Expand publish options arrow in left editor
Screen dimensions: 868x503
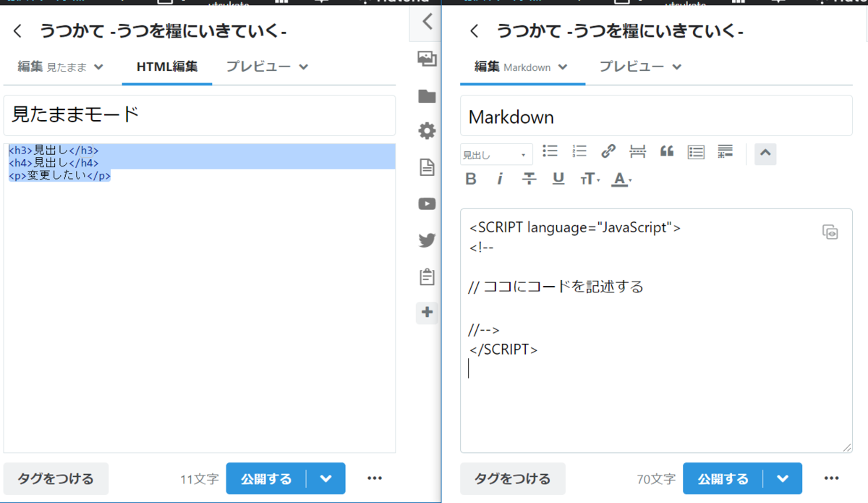(x=326, y=479)
